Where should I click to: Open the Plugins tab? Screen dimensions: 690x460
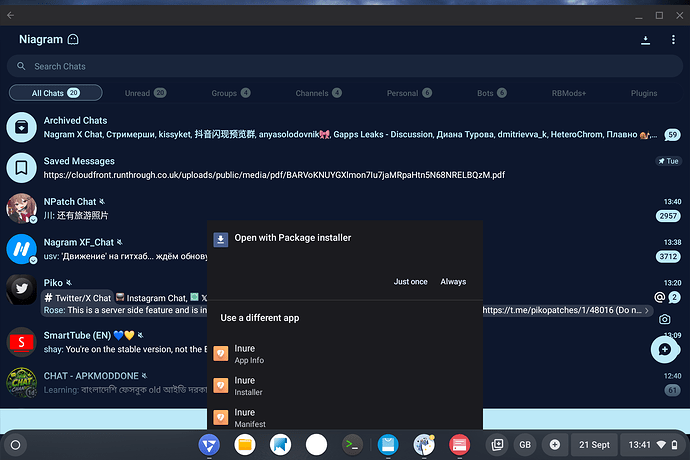[x=644, y=93]
